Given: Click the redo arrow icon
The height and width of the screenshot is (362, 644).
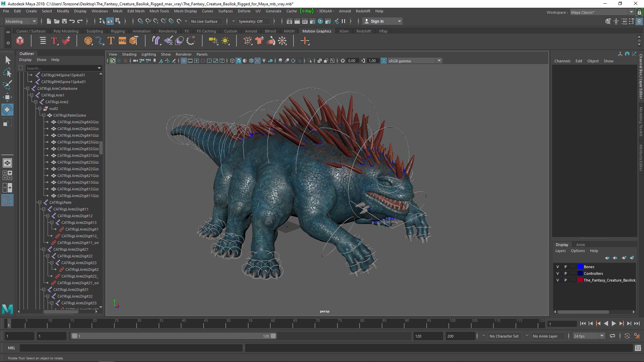Looking at the screenshot, I should click(x=80, y=21).
